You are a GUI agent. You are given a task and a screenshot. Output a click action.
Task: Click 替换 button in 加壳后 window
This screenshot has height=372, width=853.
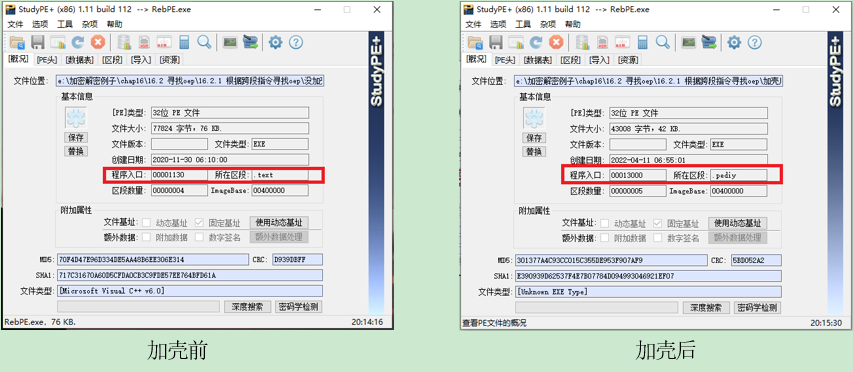[x=534, y=152]
